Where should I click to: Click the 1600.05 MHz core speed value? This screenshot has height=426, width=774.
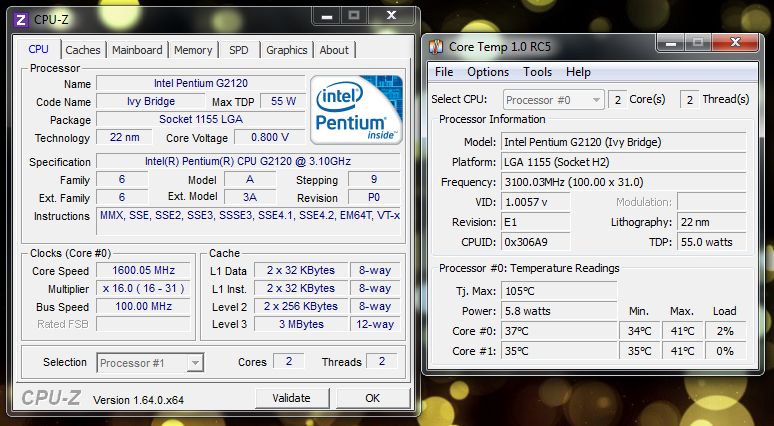pos(143,270)
